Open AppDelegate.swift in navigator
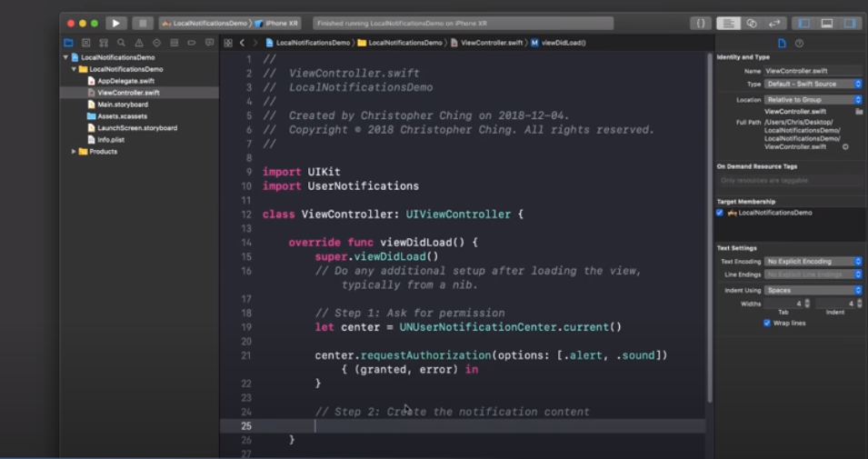Image resolution: width=868 pixels, height=459 pixels. [x=125, y=81]
